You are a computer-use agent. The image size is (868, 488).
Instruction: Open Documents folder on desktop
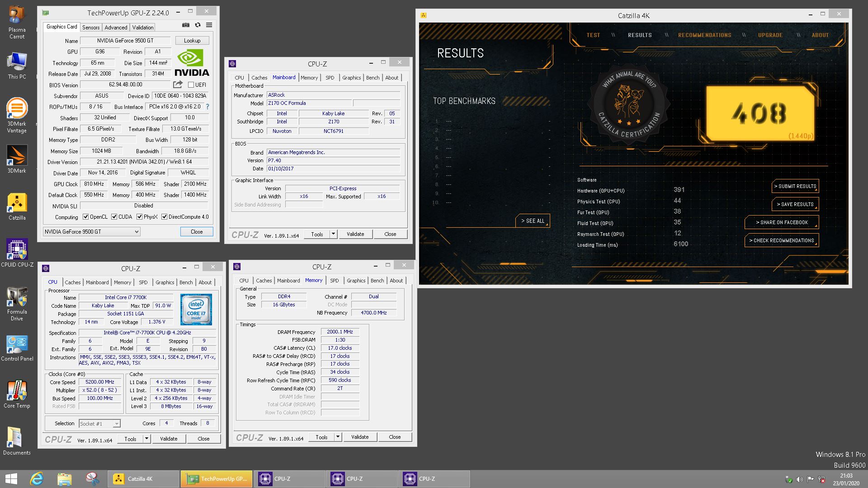(17, 441)
